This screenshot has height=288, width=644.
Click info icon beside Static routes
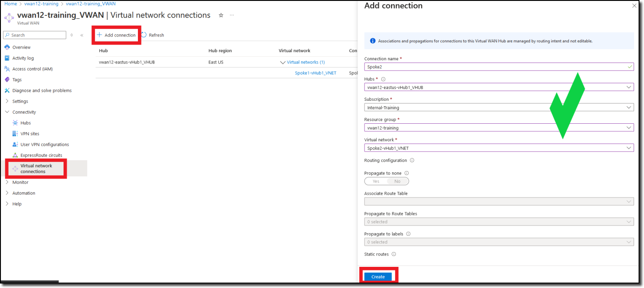click(x=393, y=254)
